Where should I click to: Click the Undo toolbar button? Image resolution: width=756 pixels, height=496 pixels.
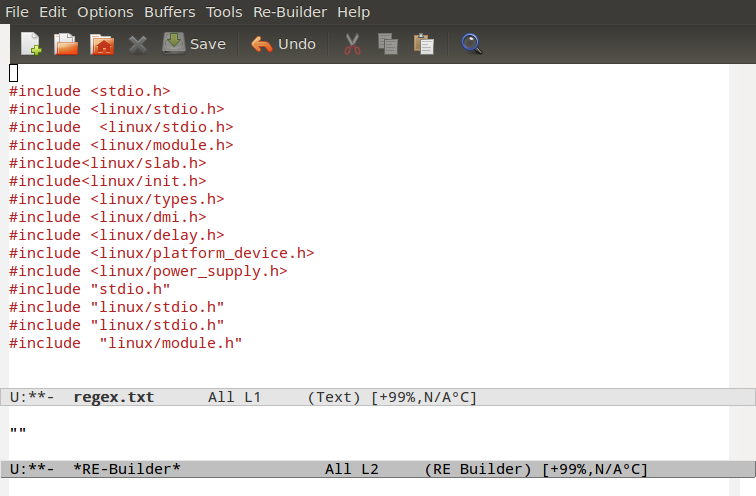(x=283, y=44)
